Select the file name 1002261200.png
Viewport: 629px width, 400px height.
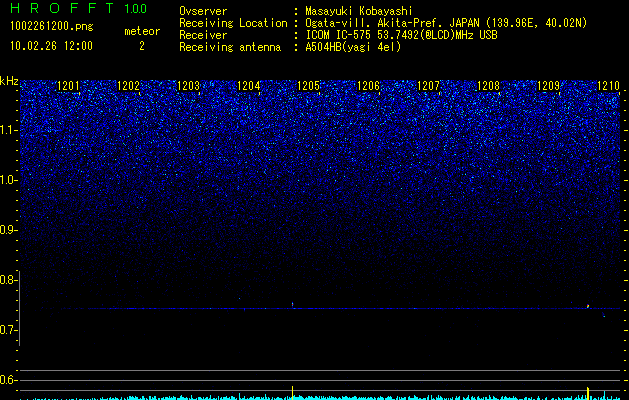(x=52, y=27)
